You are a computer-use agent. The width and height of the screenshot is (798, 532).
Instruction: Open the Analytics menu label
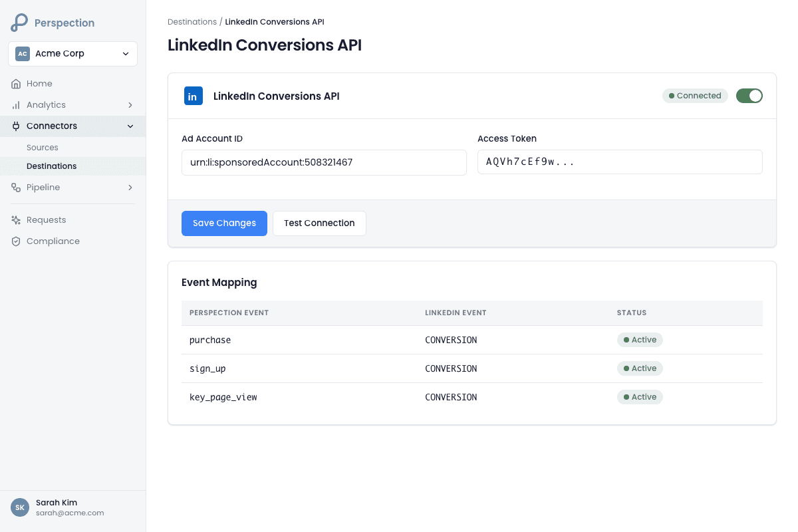pyautogui.click(x=46, y=105)
